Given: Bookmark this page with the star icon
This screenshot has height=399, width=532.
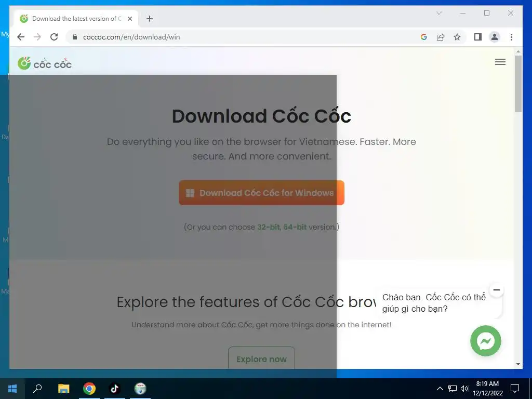Looking at the screenshot, I should (x=457, y=37).
